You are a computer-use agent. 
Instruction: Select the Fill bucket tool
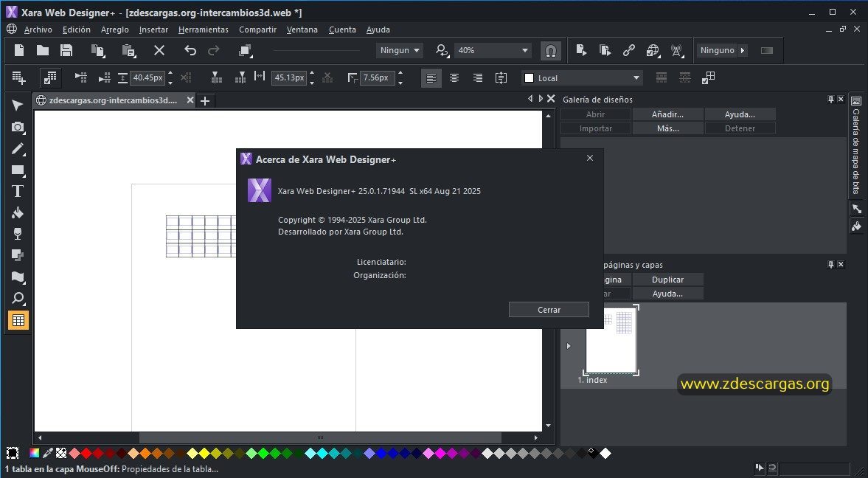[18, 212]
